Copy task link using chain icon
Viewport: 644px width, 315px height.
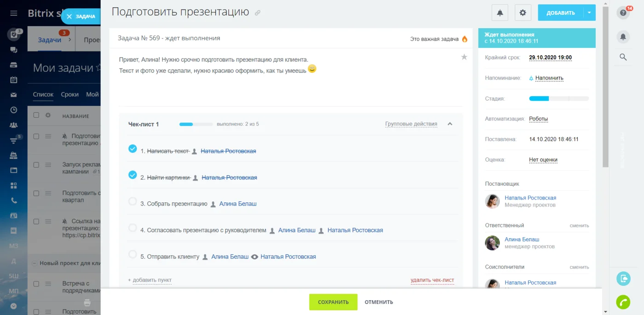[258, 13]
